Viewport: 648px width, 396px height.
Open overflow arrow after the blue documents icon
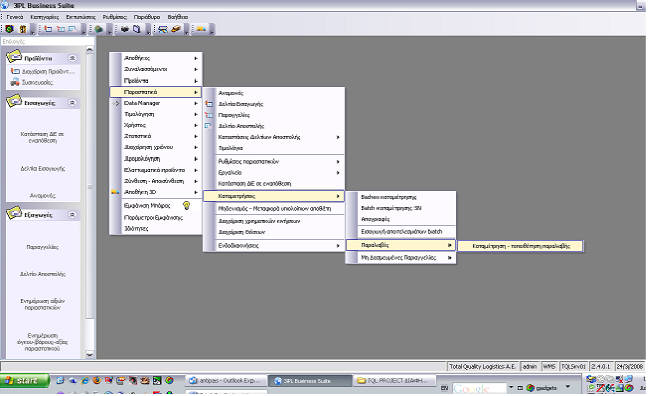click(148, 29)
